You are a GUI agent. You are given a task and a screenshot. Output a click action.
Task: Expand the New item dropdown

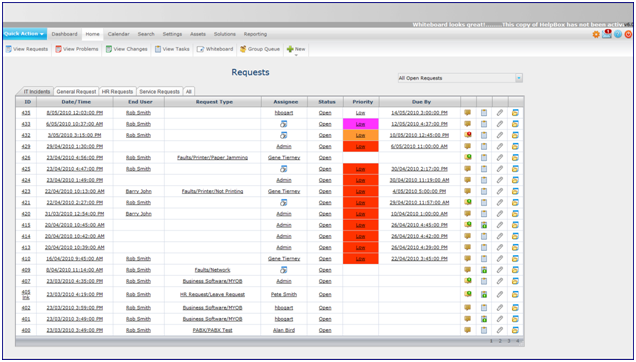pyautogui.click(x=296, y=50)
